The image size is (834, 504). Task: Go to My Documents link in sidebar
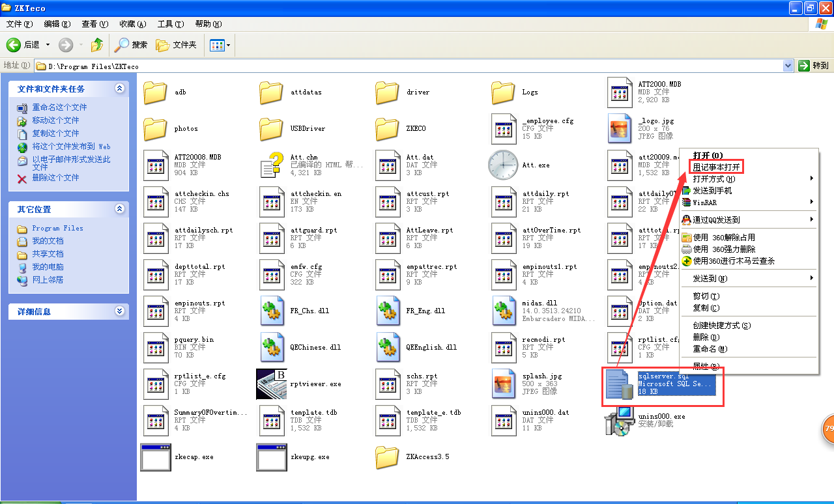tap(48, 241)
